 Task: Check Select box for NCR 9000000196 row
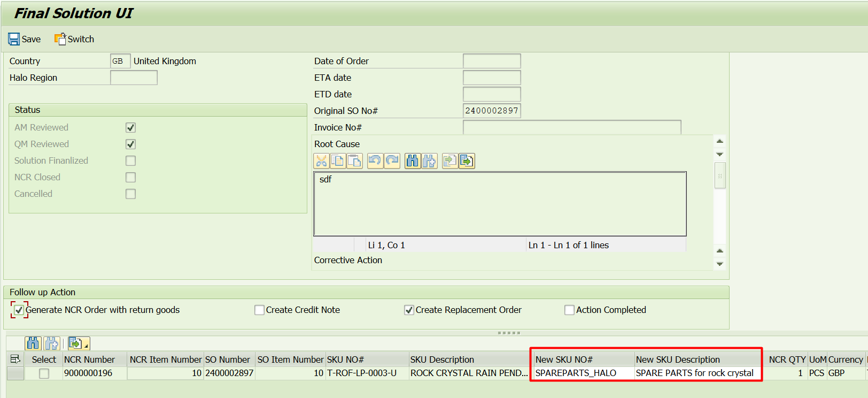[x=44, y=373]
